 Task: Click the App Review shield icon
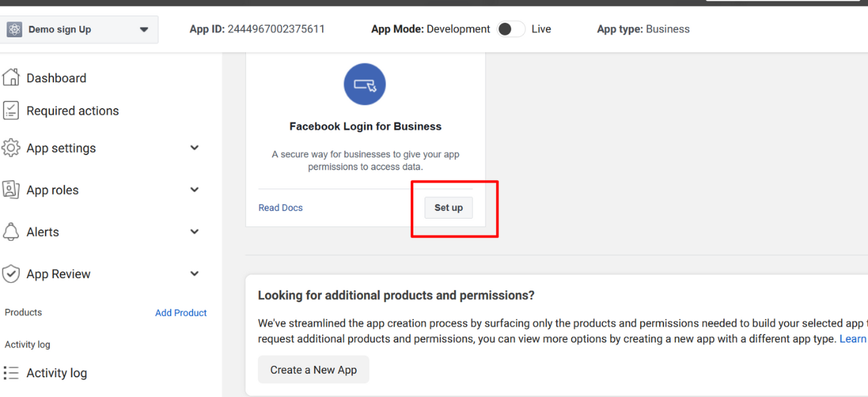[x=11, y=274]
